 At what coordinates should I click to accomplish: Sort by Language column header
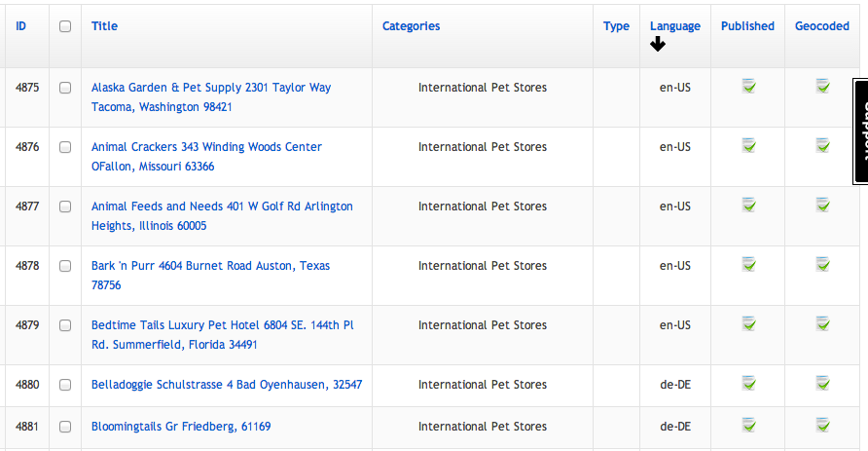click(674, 26)
